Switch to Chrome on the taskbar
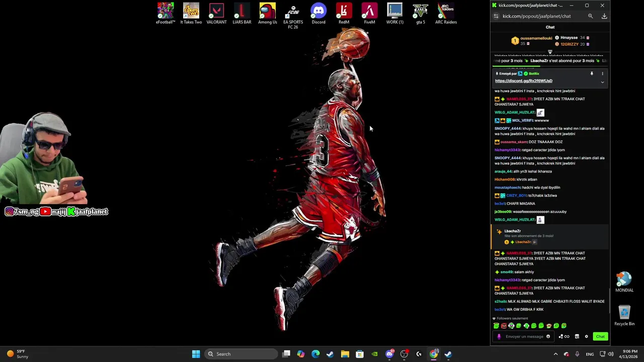644x362 pixels. [434, 354]
